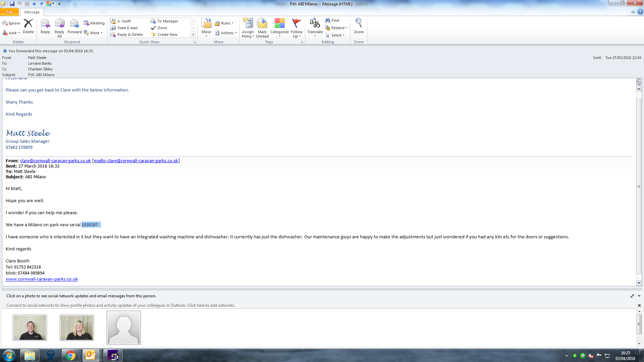Screen dimensions: 644x362
Task: Open the Rules dropdown menu
Action: 225,23
